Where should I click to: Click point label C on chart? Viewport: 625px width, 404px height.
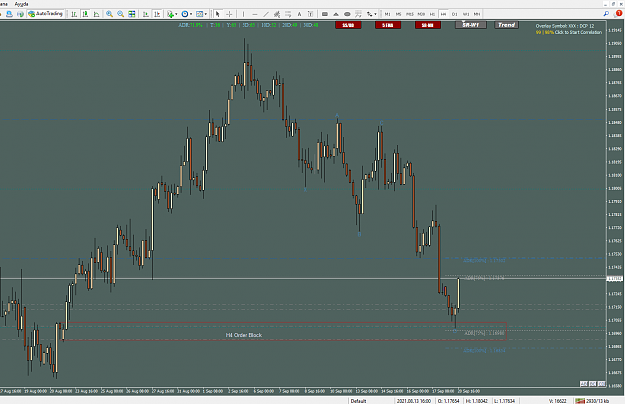click(381, 123)
